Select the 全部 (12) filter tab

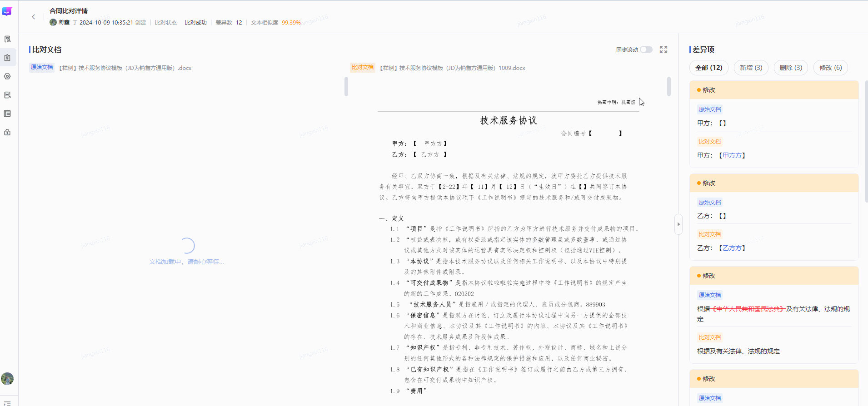click(709, 68)
